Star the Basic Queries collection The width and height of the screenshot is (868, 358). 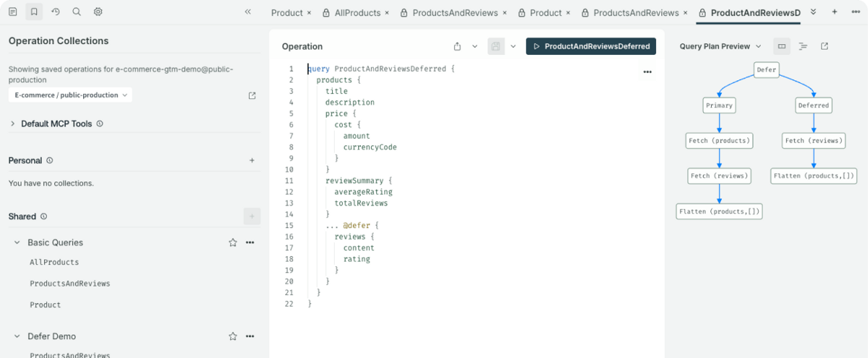pos(233,243)
